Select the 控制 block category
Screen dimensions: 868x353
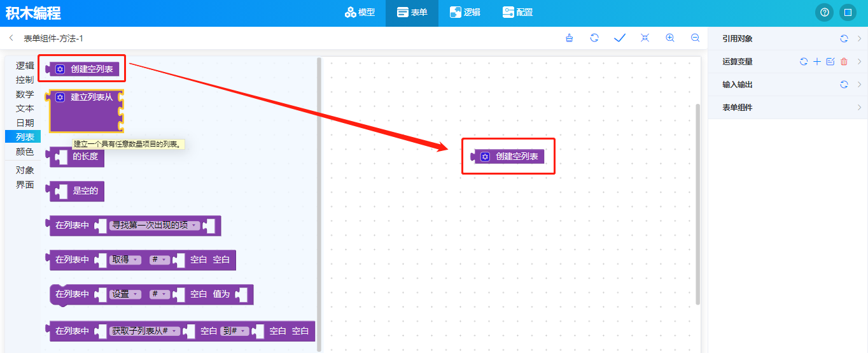(x=25, y=80)
